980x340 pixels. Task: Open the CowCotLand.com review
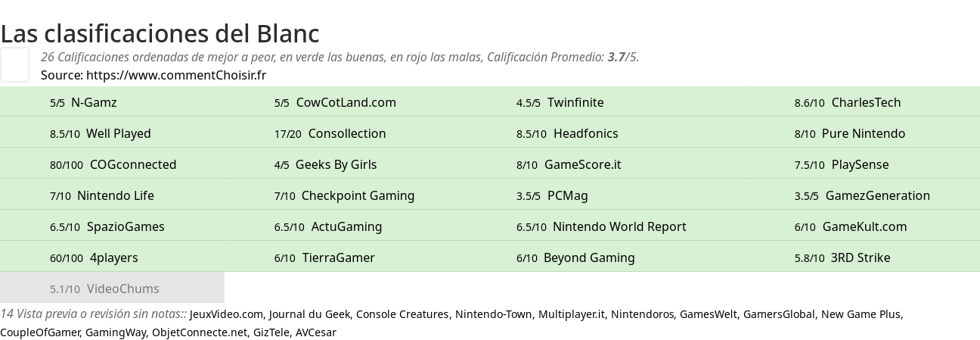pyautogui.click(x=335, y=102)
